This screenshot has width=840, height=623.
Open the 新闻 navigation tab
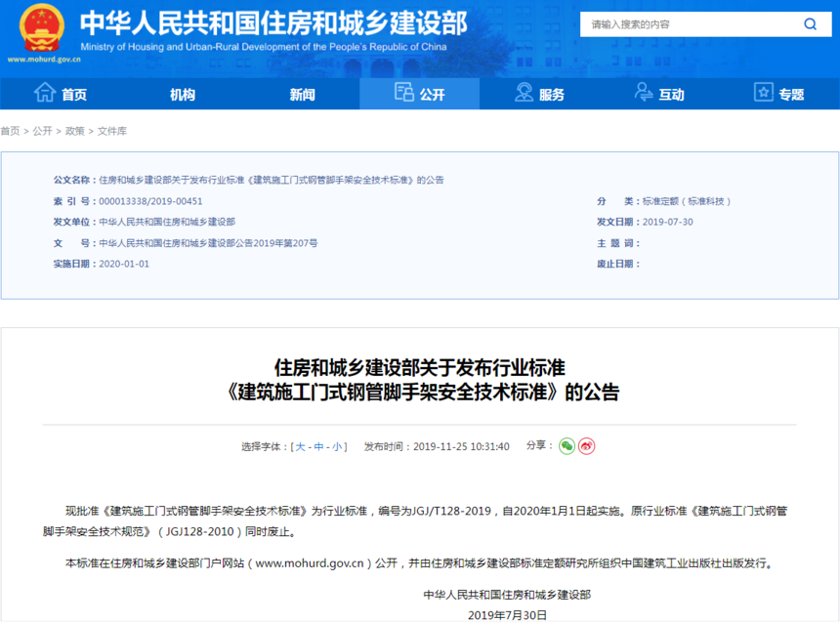click(302, 95)
